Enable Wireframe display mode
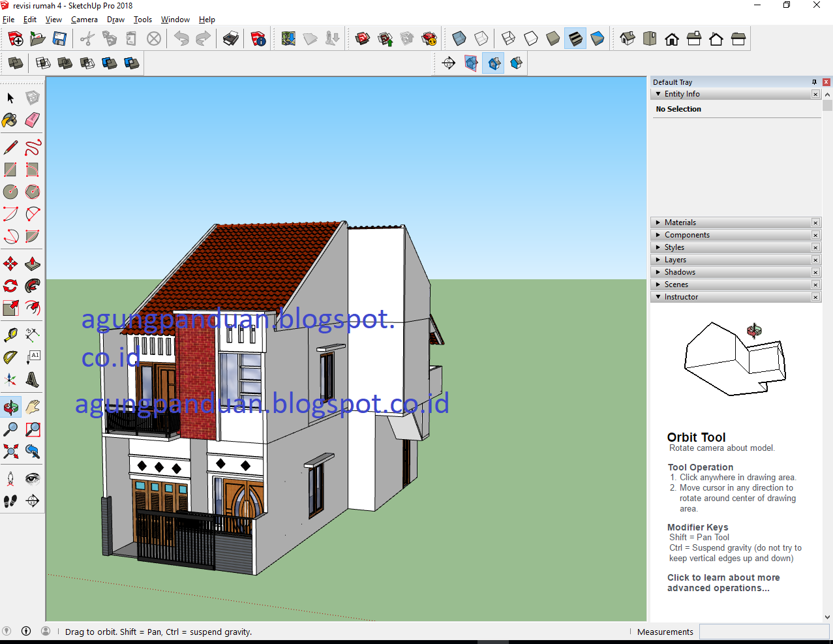This screenshot has height=644, width=833. (507, 38)
